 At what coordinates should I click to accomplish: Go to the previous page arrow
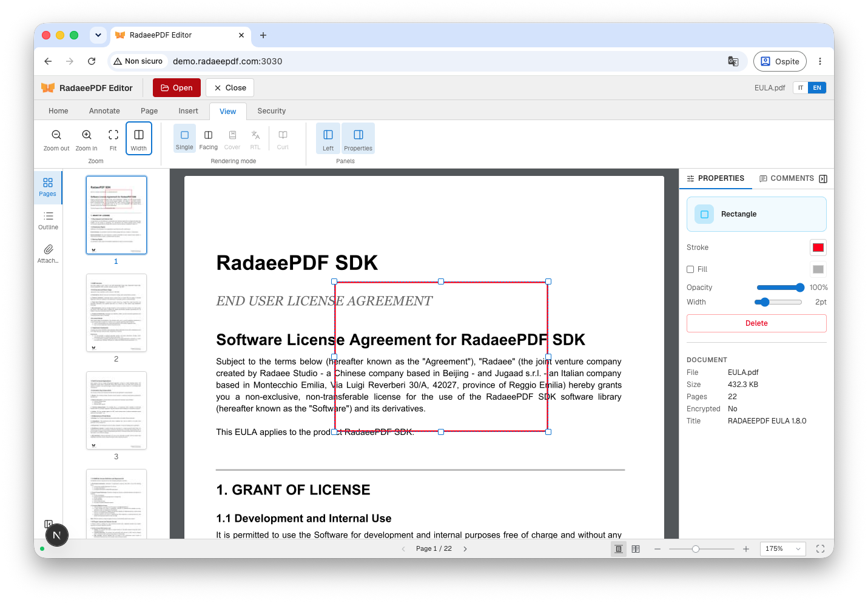(x=403, y=549)
